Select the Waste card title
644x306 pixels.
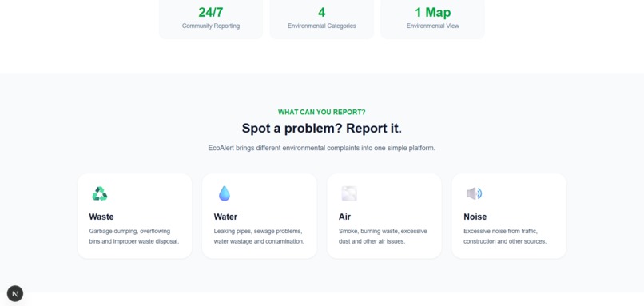pos(101,217)
